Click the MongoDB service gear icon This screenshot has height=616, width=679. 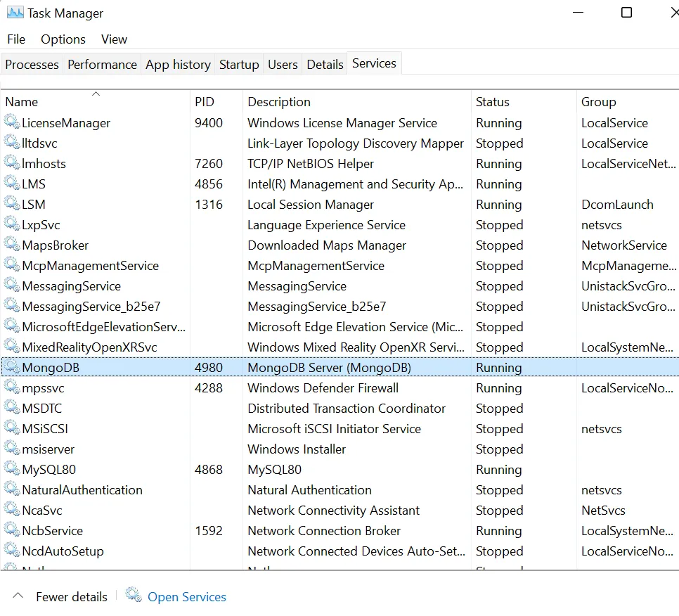click(x=12, y=366)
